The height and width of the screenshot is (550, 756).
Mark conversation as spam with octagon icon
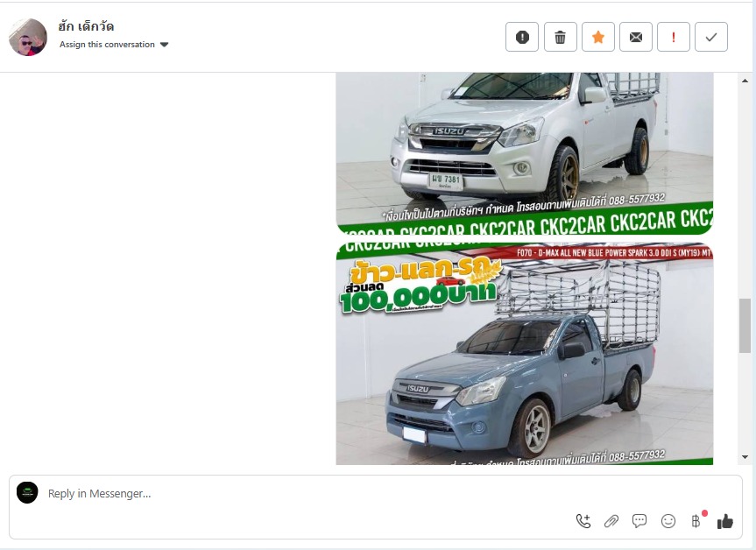[x=522, y=37]
